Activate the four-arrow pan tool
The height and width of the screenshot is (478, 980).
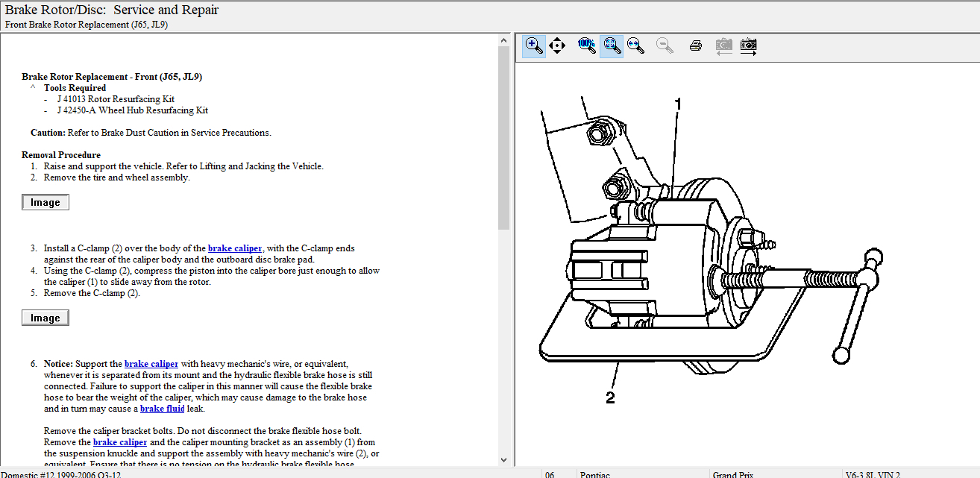point(557,45)
